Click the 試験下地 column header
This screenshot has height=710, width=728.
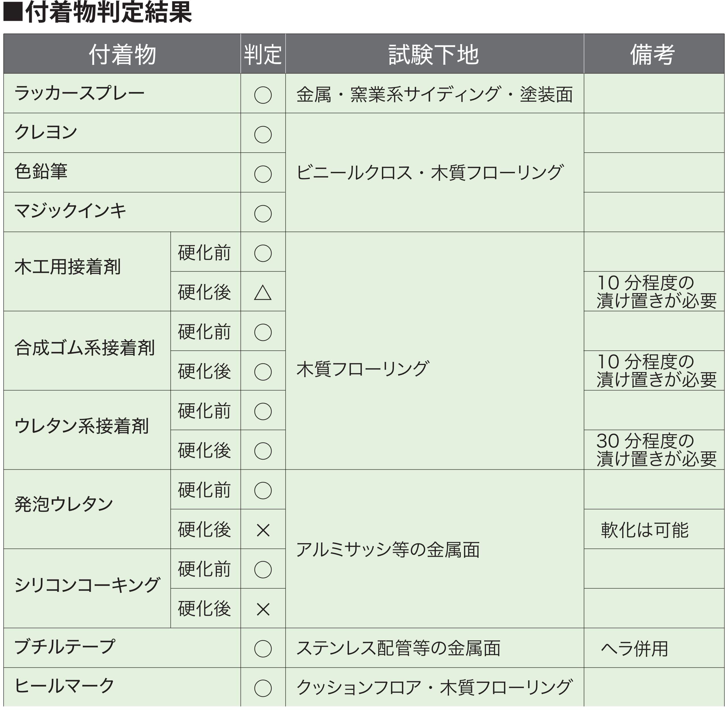point(434,55)
